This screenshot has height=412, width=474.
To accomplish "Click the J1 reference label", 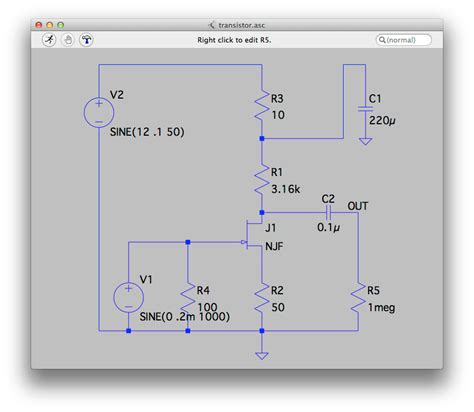I will coord(271,228).
